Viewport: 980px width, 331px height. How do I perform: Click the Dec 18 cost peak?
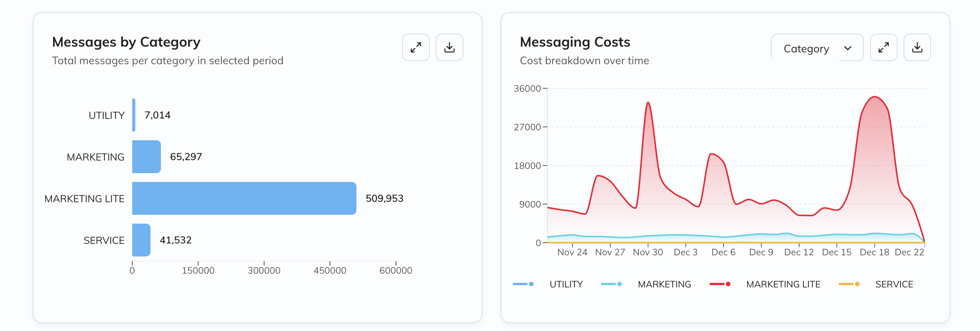point(875,97)
